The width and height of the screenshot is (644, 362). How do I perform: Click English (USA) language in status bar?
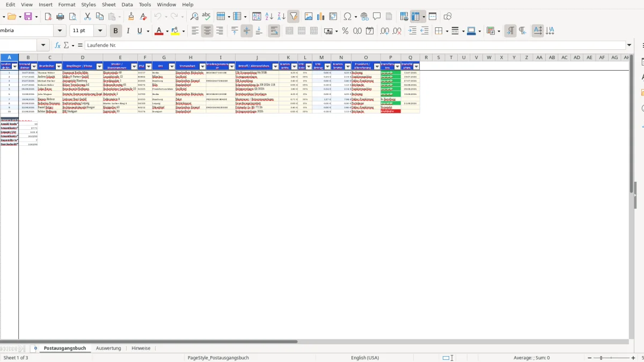(x=365, y=358)
